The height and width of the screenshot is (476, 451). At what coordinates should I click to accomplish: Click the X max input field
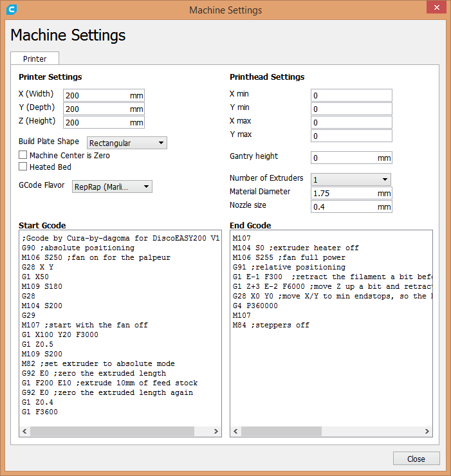click(x=351, y=122)
